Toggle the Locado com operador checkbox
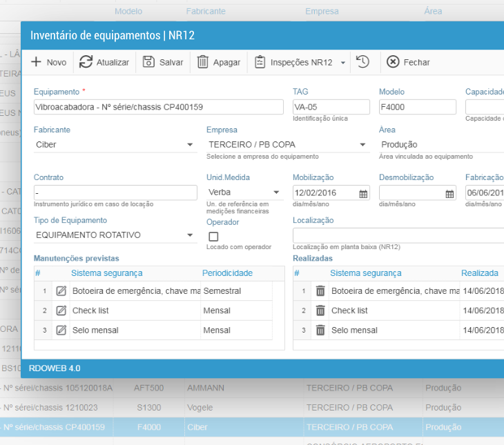The width and height of the screenshot is (504, 445). pos(213,237)
